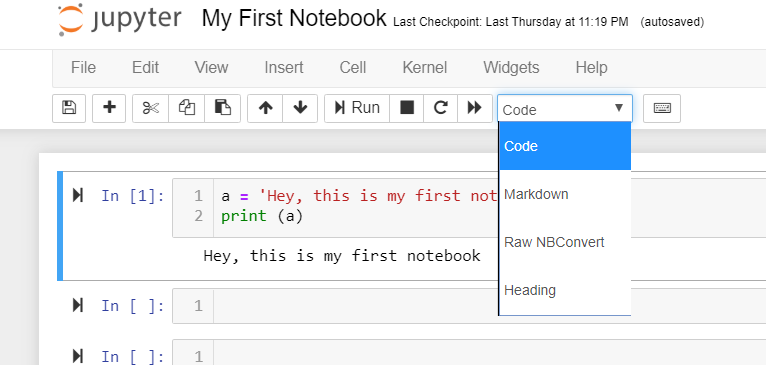This screenshot has width=766, height=365.
Task: Click the print (a) code line
Action: [262, 216]
